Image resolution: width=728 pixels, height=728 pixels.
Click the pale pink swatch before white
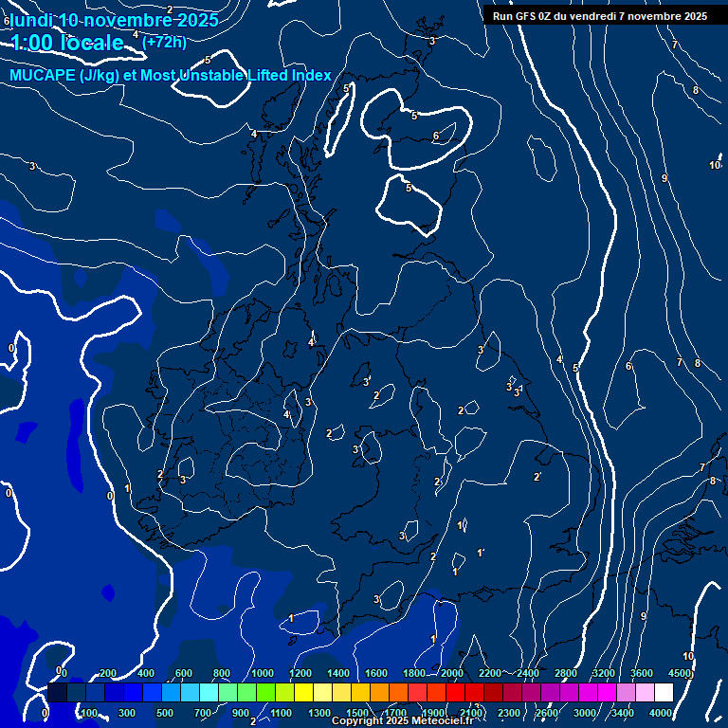(x=645, y=692)
